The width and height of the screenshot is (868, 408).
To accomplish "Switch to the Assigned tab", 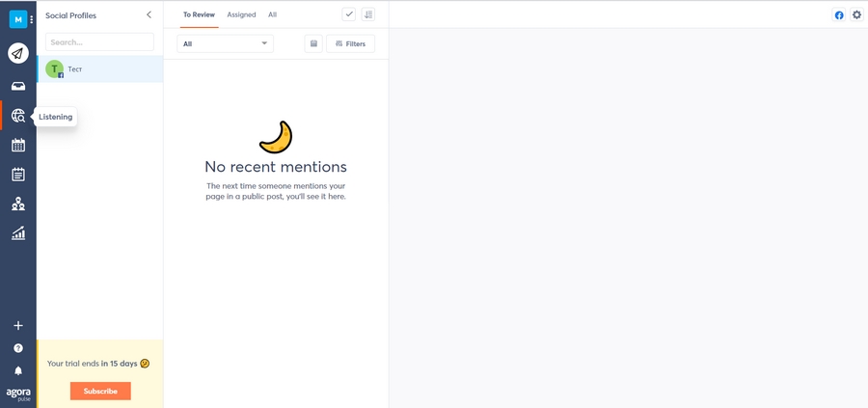I will coord(241,14).
